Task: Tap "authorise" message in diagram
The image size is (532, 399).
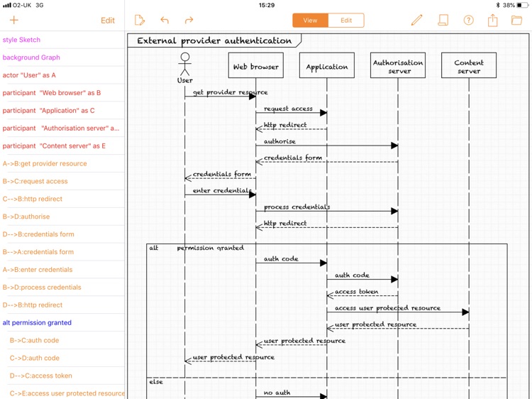Action: tap(279, 141)
